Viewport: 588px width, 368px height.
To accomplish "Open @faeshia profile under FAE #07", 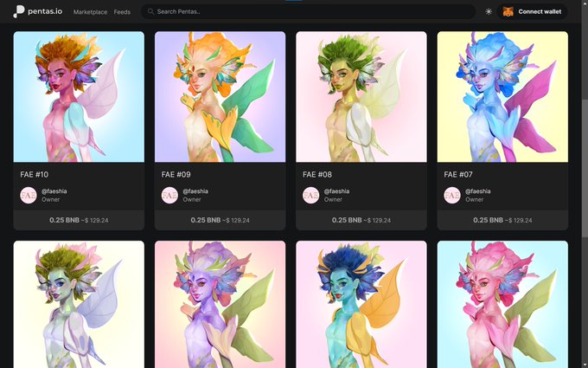I will click(x=477, y=191).
